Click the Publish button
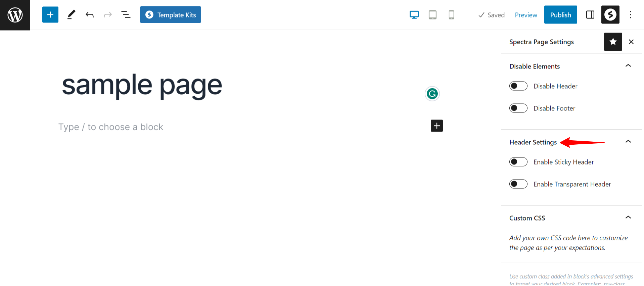This screenshot has width=644, height=286. (560, 15)
